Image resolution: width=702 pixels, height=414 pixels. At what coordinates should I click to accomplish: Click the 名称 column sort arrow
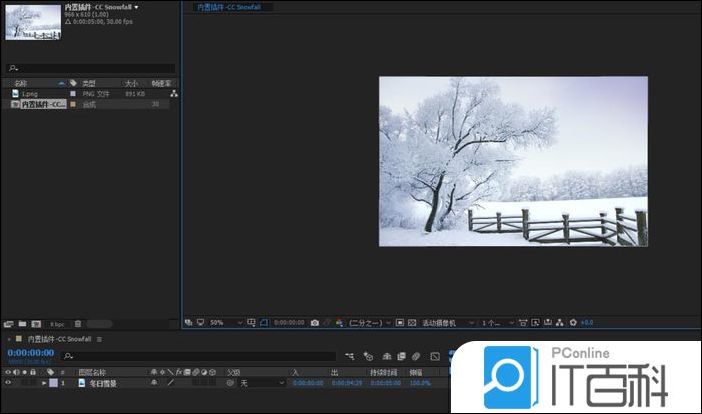click(61, 83)
